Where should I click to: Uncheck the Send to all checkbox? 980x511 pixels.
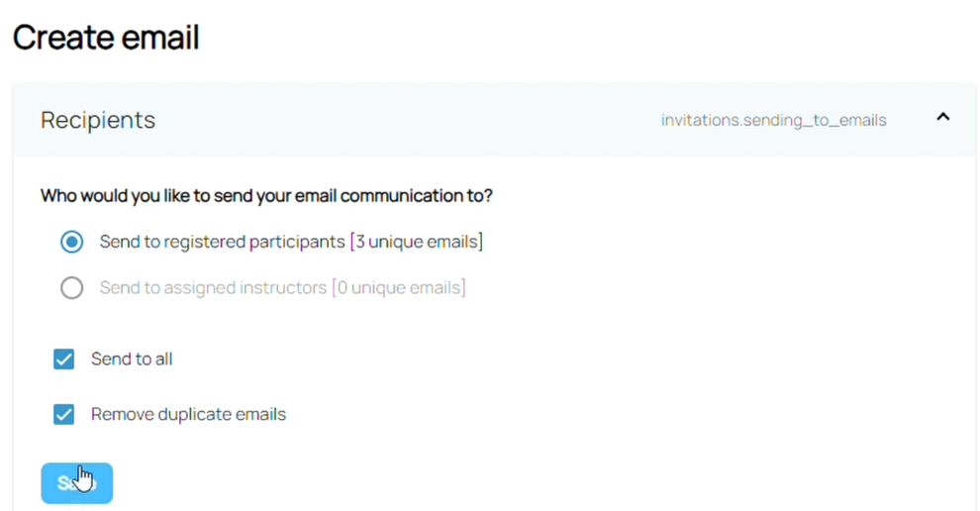coord(64,359)
